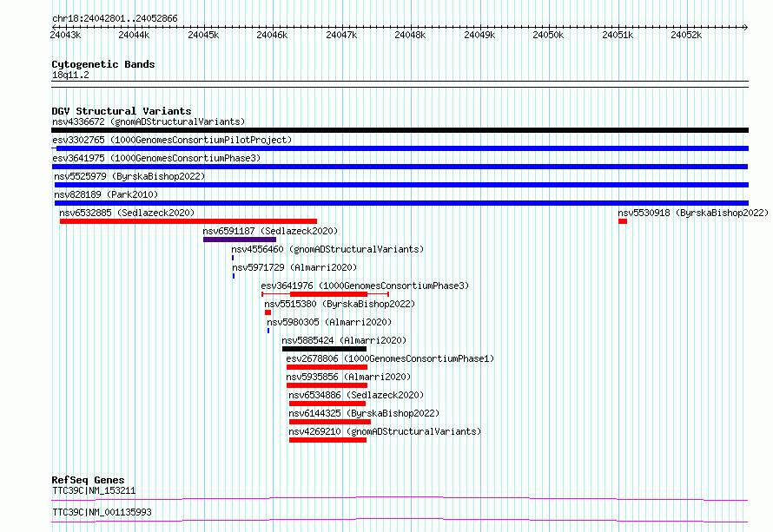Click the 24044k ruler tick label
The image size is (773, 532).
tap(134, 35)
